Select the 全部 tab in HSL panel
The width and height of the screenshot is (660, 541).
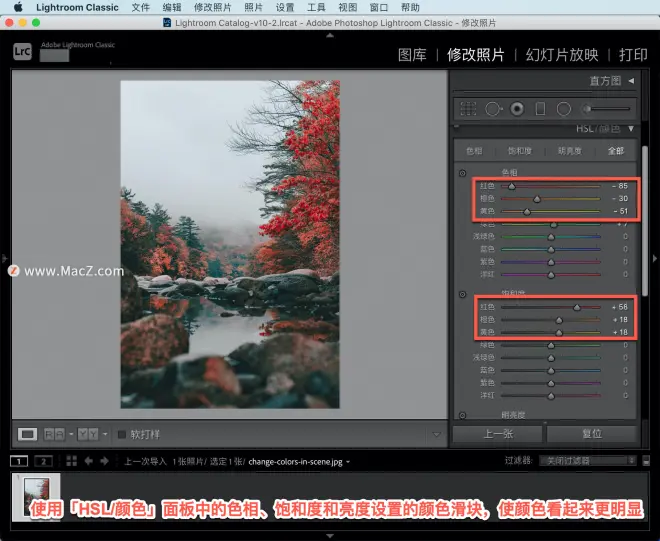[x=615, y=151]
